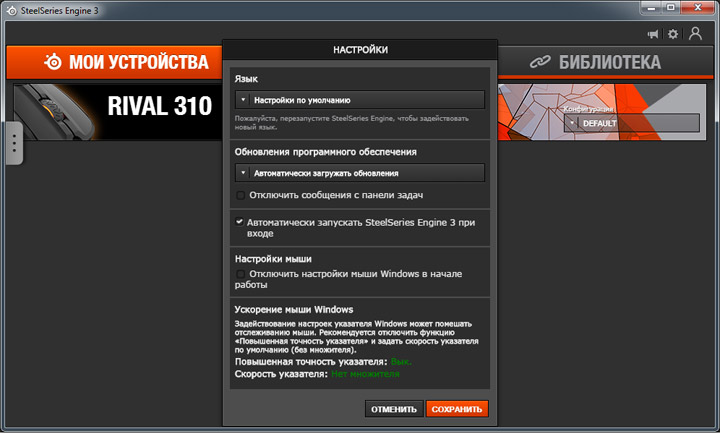Open the software updates dropdown
Image resolution: width=720 pixels, height=434 pixels.
click(x=360, y=173)
